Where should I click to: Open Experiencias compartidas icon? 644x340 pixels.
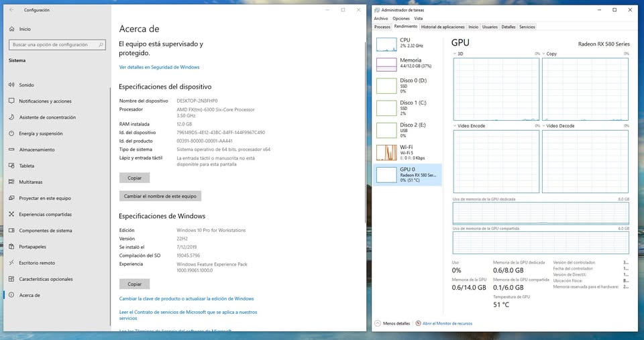click(11, 215)
